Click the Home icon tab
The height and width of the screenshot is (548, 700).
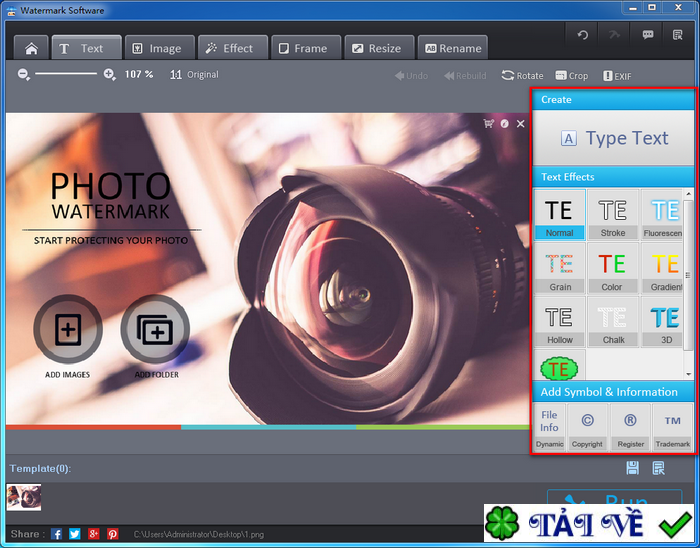pos(31,48)
